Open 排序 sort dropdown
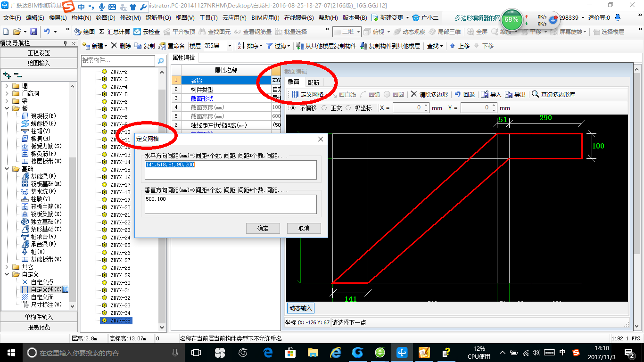644x362 pixels. [250, 46]
